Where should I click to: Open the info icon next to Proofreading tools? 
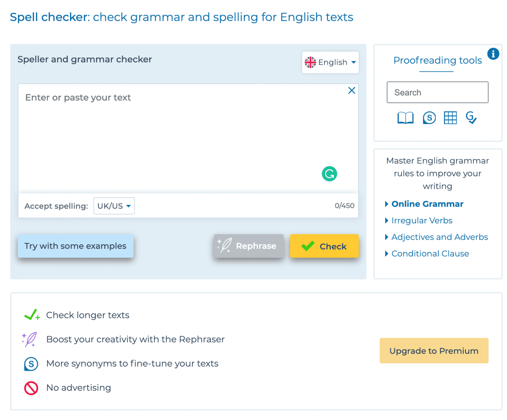point(493,54)
